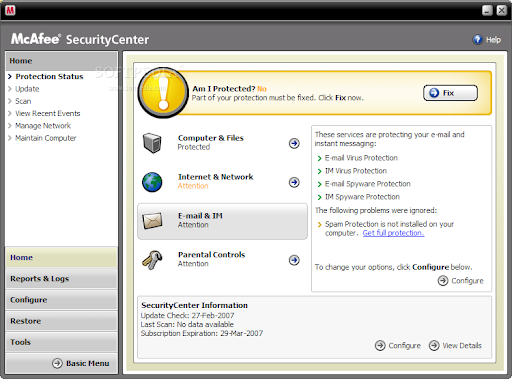
Task: Click Configure in the E-mail & IM details panel
Action: tap(461, 281)
